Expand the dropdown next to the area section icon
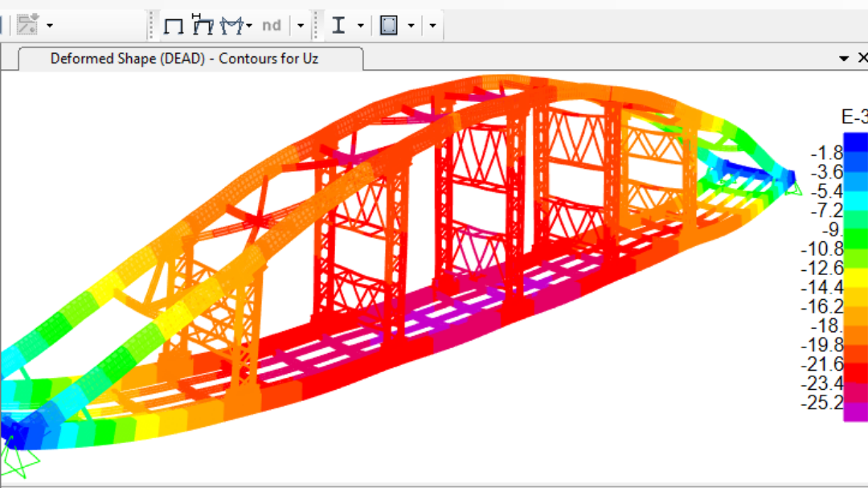Screen dimensions: 868x488 [x=411, y=27]
